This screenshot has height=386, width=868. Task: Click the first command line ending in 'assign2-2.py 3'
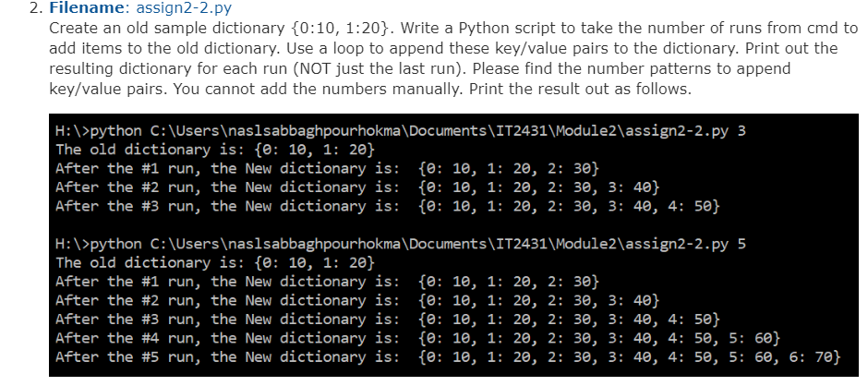pyautogui.click(x=401, y=131)
